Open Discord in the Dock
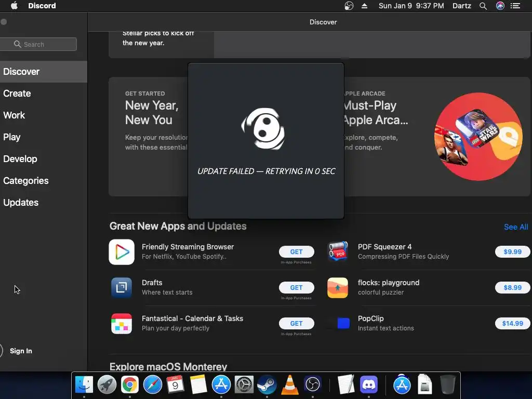Viewport: 532px width, 399px height. pyautogui.click(x=369, y=384)
